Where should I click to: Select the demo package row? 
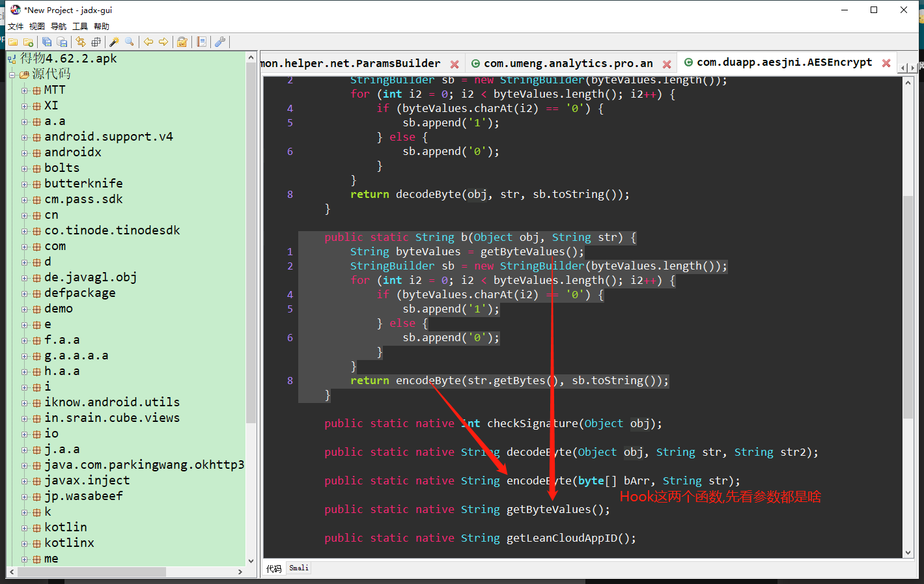coord(59,309)
